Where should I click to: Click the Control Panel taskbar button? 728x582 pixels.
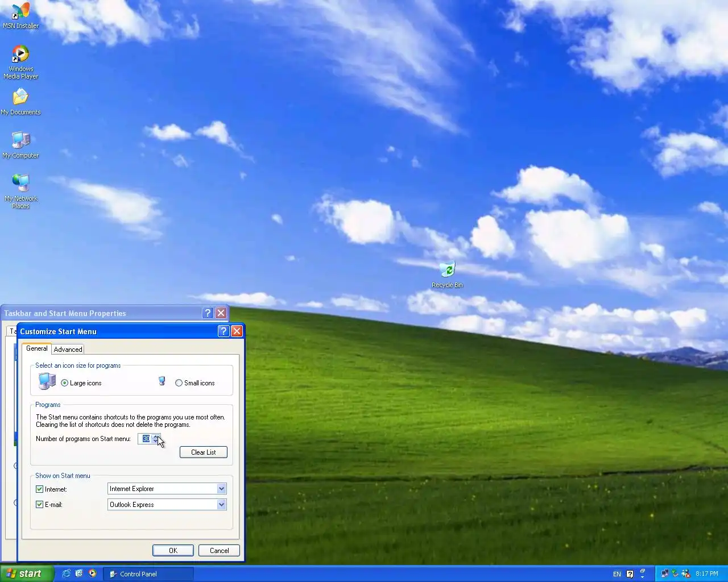148,574
